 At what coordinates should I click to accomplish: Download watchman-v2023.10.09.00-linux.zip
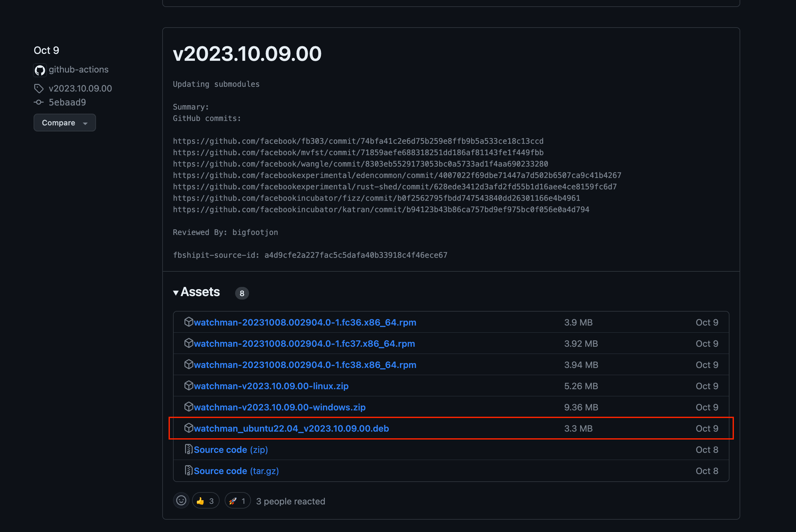pyautogui.click(x=271, y=386)
